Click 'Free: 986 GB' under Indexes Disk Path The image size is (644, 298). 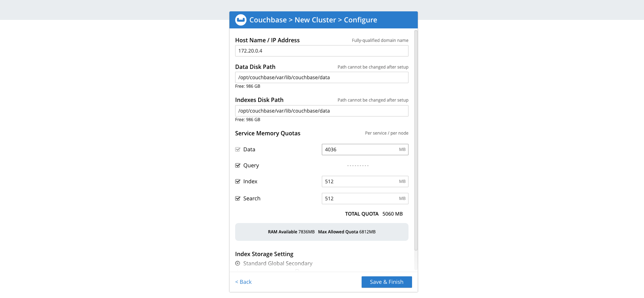click(248, 120)
